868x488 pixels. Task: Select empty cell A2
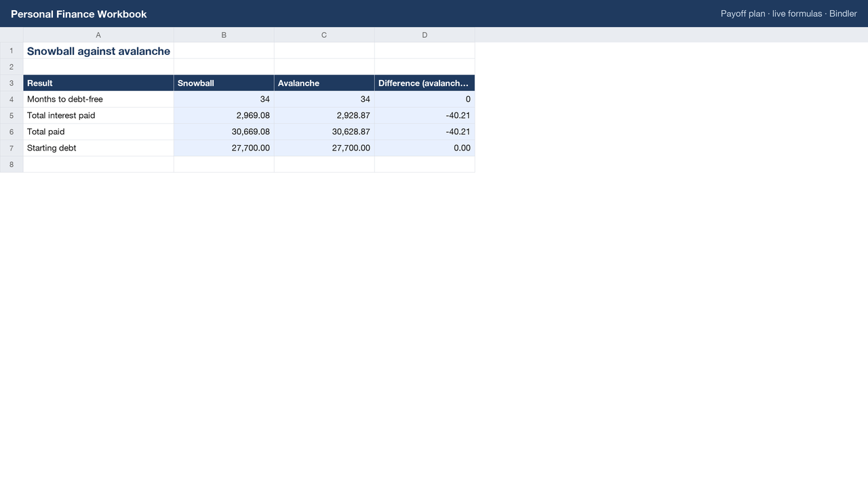[98, 67]
